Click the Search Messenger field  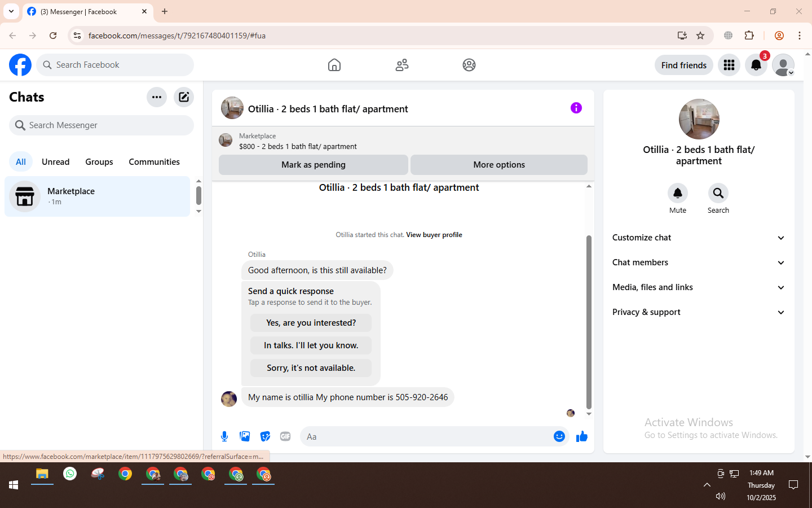click(x=101, y=125)
